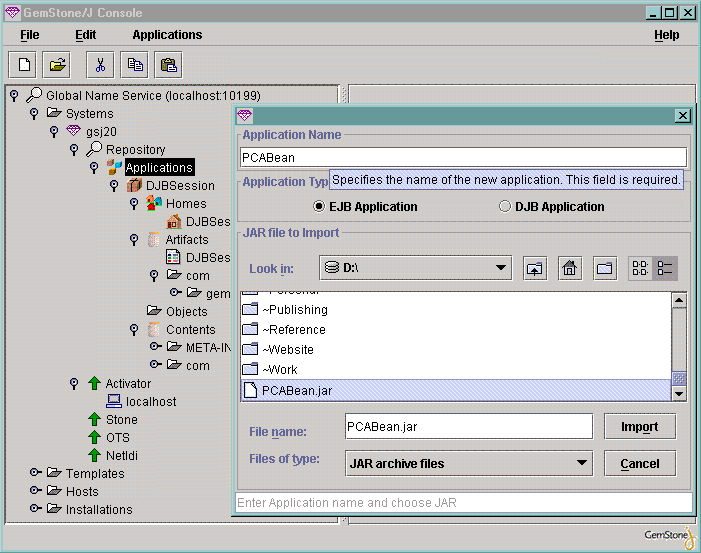Create a new folder icon
The height and width of the screenshot is (553, 701).
click(x=604, y=269)
